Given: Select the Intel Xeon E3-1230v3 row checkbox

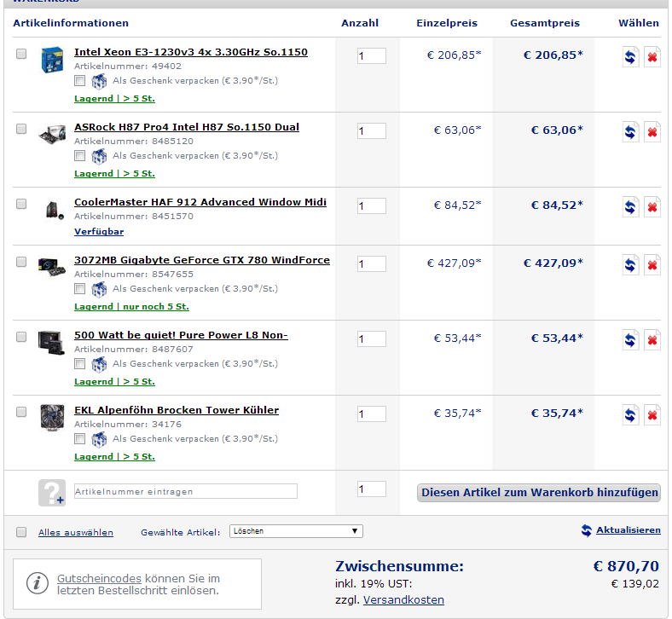Looking at the screenshot, I should coord(21,54).
